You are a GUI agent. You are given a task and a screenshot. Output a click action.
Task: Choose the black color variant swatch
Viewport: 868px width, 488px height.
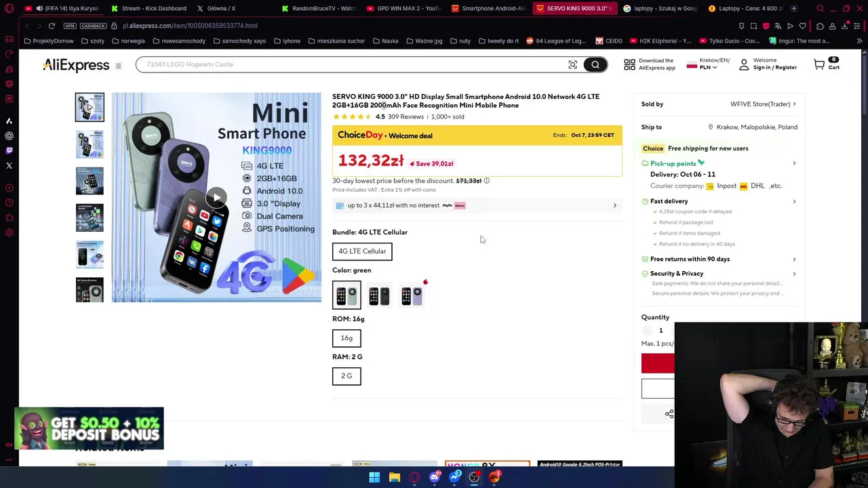pos(379,296)
